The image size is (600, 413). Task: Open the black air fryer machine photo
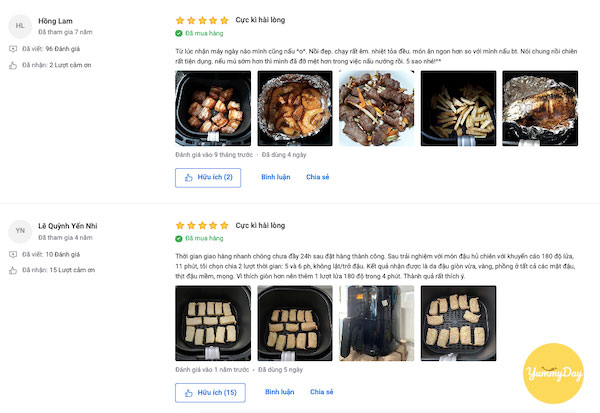(377, 323)
